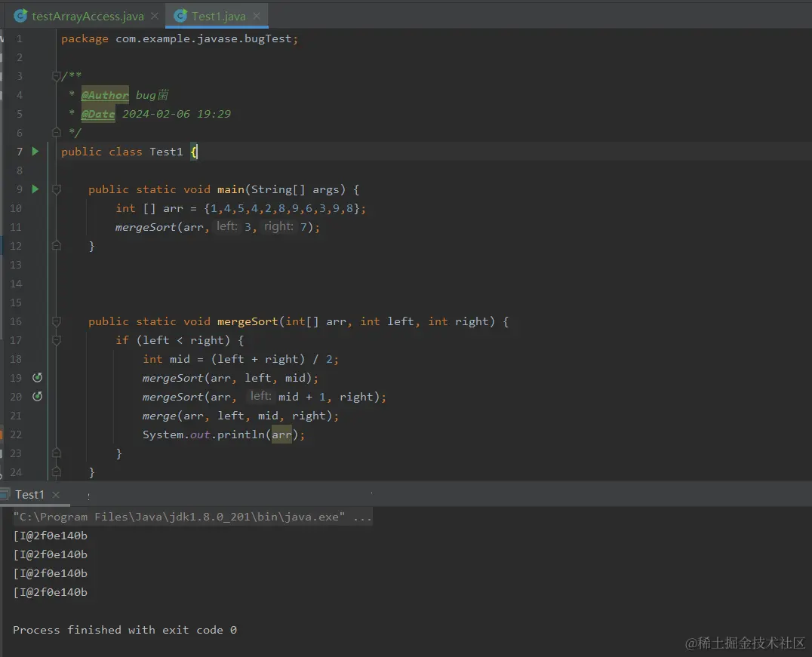Collapse the Javadoc comment fold at line 3
Screen dimensions: 812x657
coord(57,76)
